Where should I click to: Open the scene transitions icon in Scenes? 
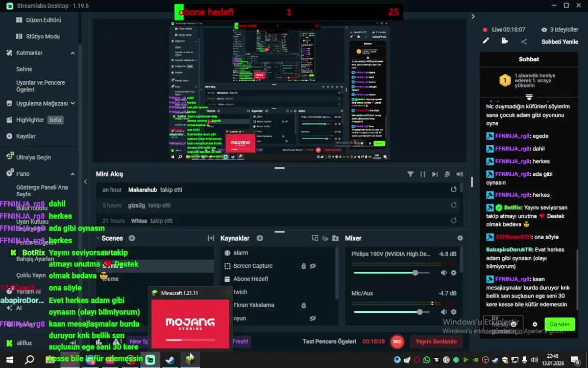point(211,238)
